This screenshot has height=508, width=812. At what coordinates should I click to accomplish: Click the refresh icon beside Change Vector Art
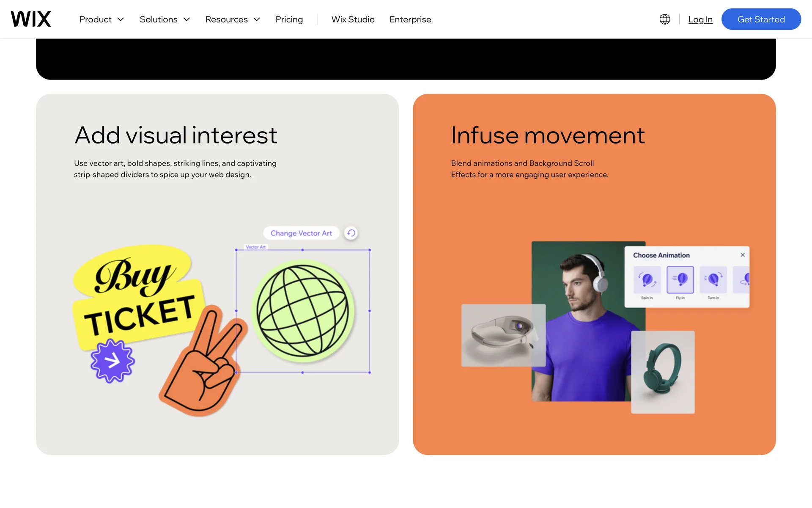pos(351,233)
